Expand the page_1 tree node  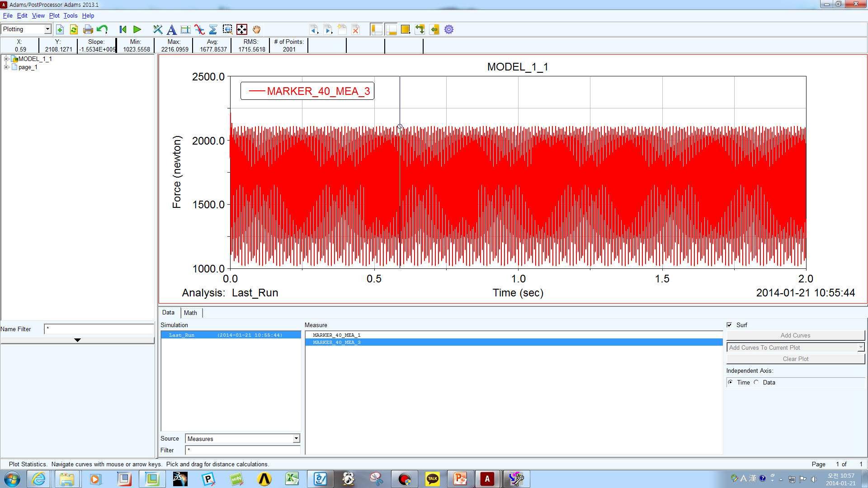click(6, 67)
